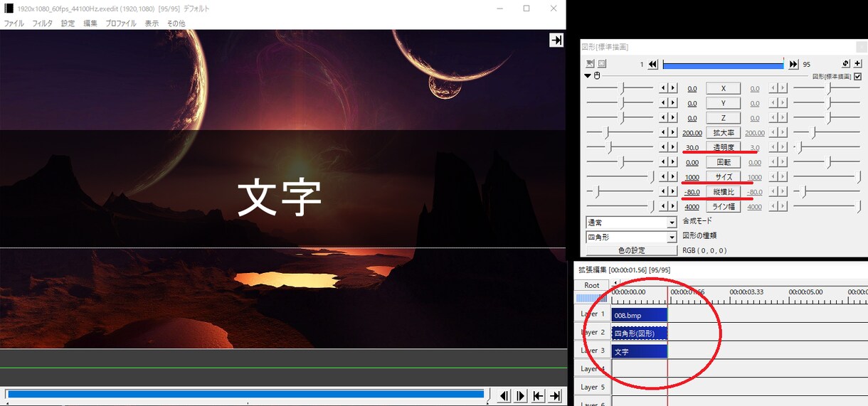The image size is (868, 406).
Task: Click the left 透明度 slider
Action: click(x=620, y=147)
